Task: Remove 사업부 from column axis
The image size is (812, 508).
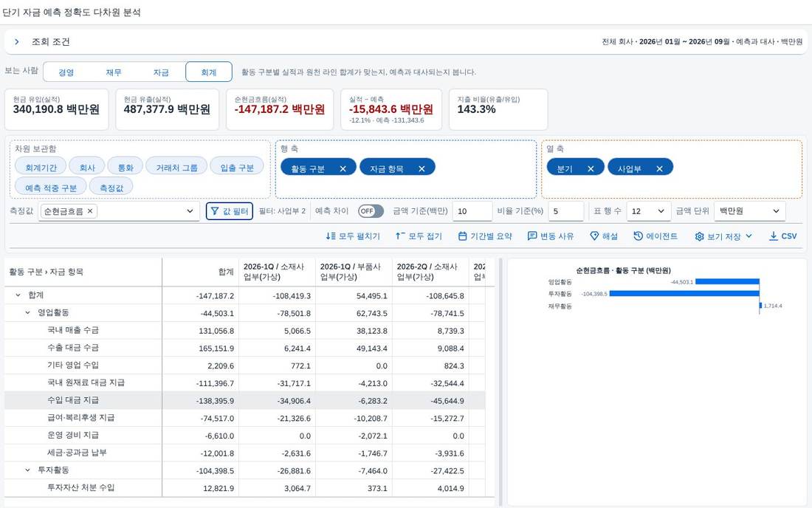Action: click(x=659, y=169)
